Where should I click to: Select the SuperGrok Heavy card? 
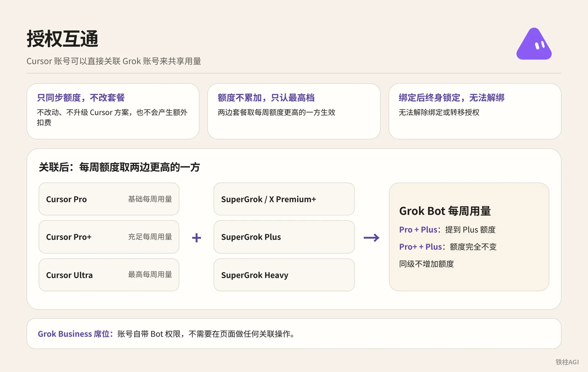pyautogui.click(x=284, y=275)
